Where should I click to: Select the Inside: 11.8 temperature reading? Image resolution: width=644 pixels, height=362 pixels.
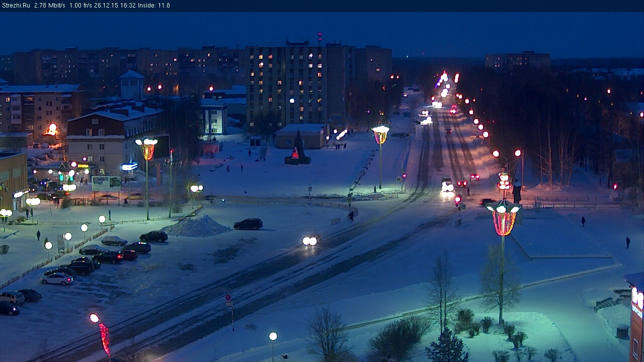[154, 6]
